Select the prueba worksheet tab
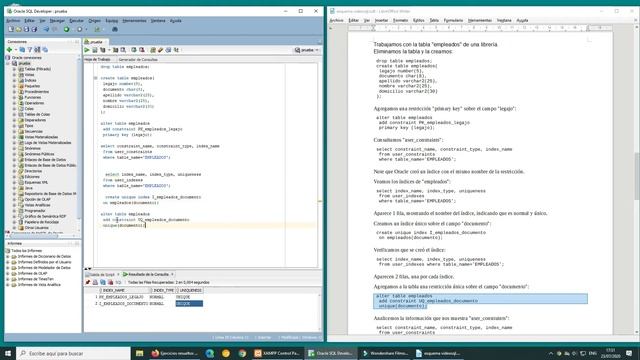 [x=95, y=42]
